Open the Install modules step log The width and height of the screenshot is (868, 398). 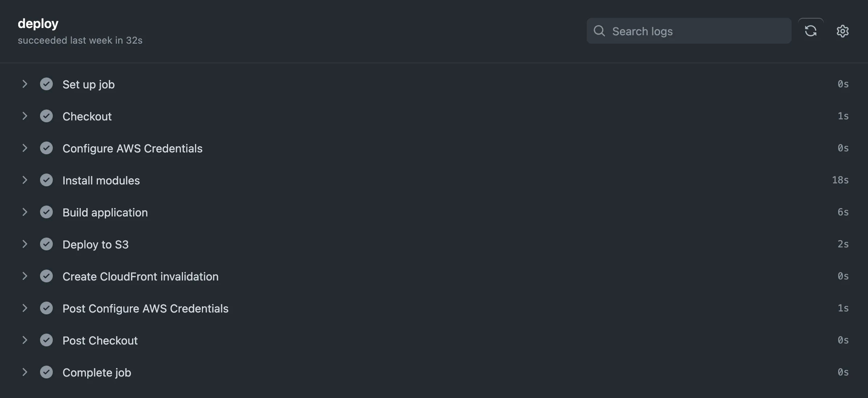pyautogui.click(x=434, y=180)
